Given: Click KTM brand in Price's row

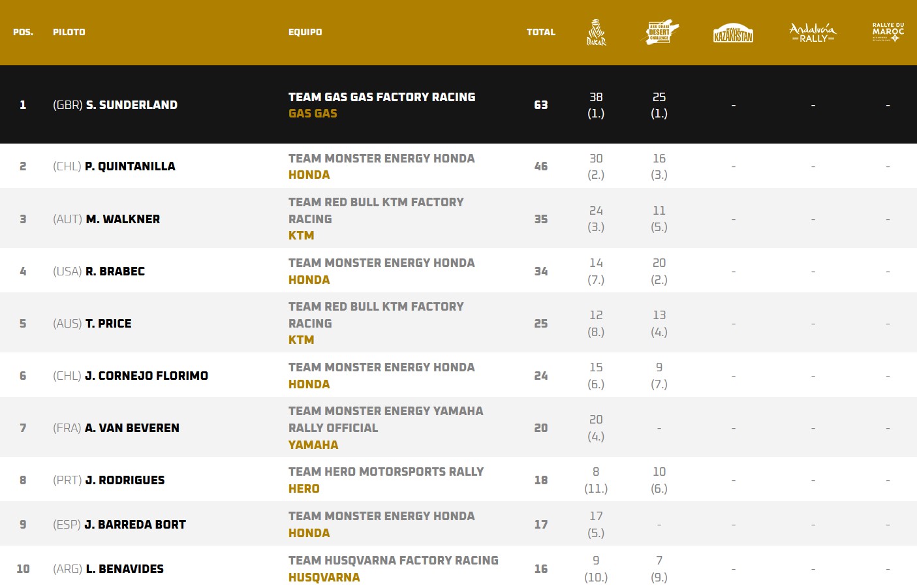Looking at the screenshot, I should tap(301, 339).
